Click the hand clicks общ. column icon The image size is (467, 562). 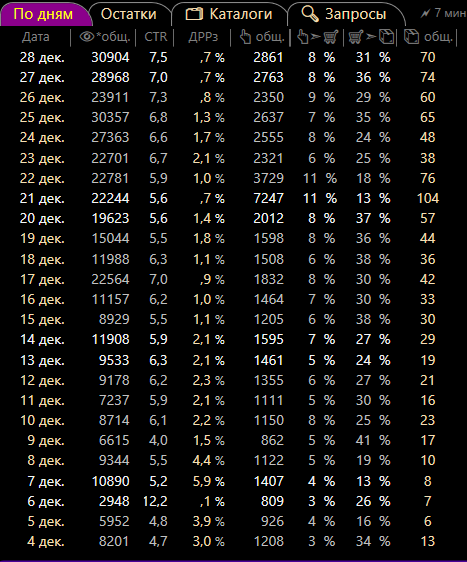245,37
